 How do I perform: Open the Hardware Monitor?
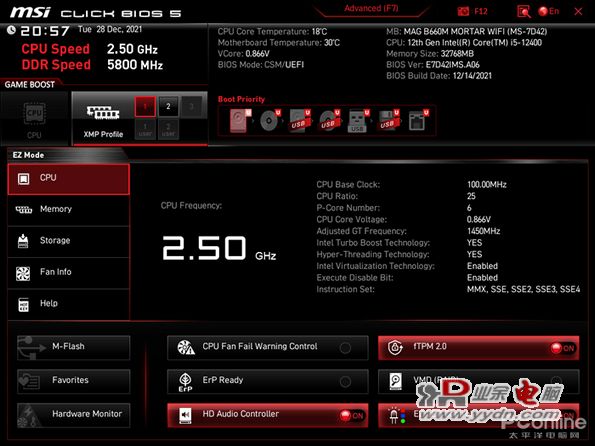coord(74,415)
